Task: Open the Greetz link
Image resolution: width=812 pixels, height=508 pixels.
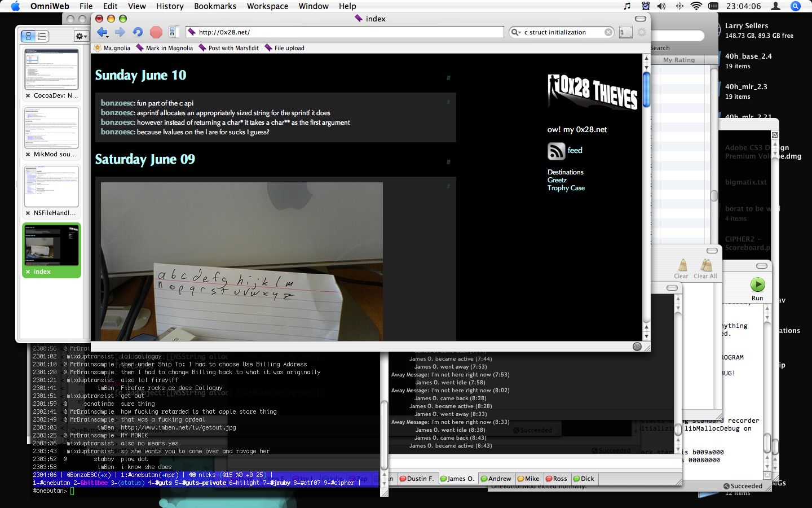Action: [x=557, y=180]
